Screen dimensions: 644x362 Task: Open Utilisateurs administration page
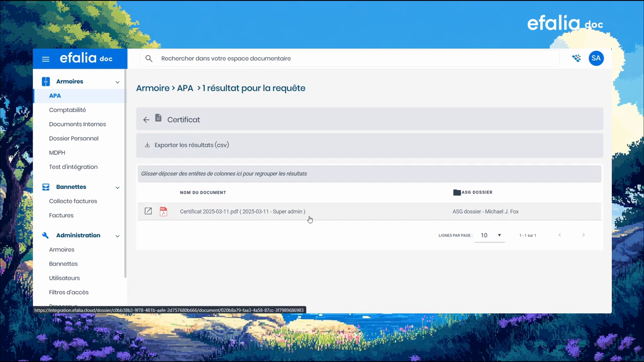[x=64, y=278]
